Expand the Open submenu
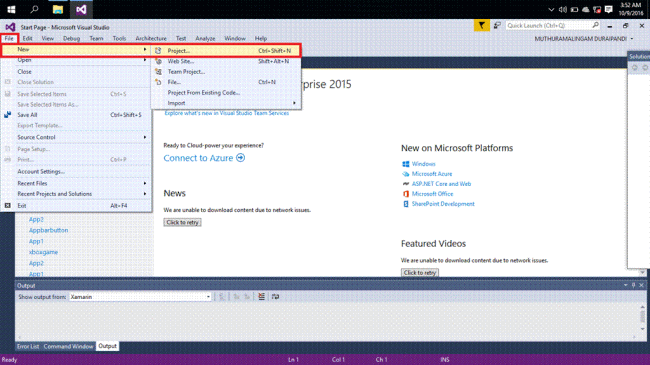The height and width of the screenshot is (365, 650). click(76, 60)
